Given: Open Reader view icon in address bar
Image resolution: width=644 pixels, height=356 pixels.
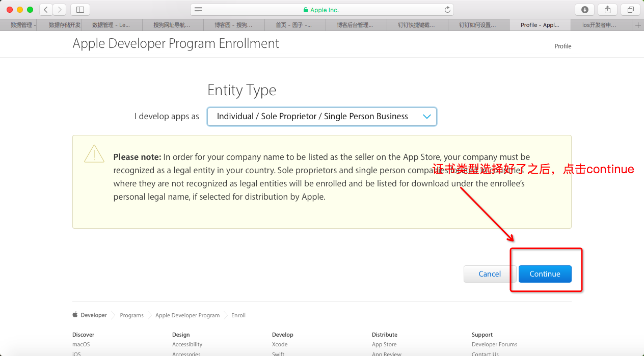Looking at the screenshot, I should (x=198, y=10).
